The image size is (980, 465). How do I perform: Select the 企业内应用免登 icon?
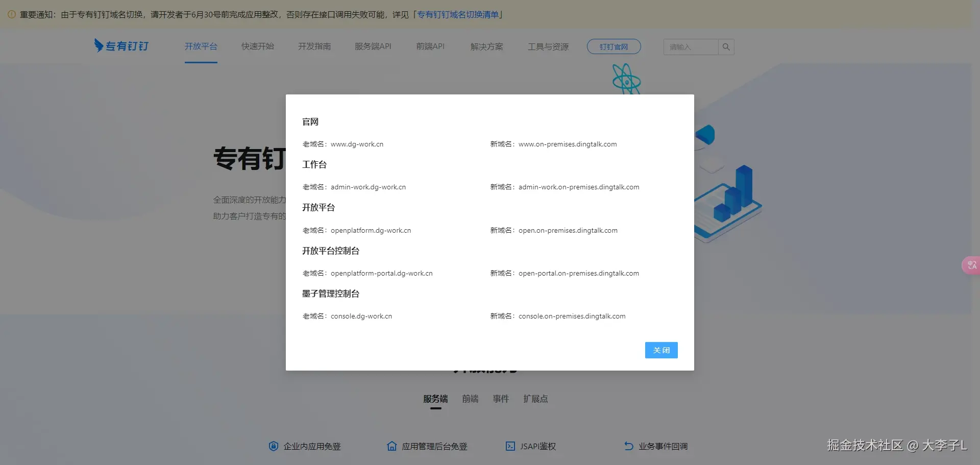click(273, 446)
